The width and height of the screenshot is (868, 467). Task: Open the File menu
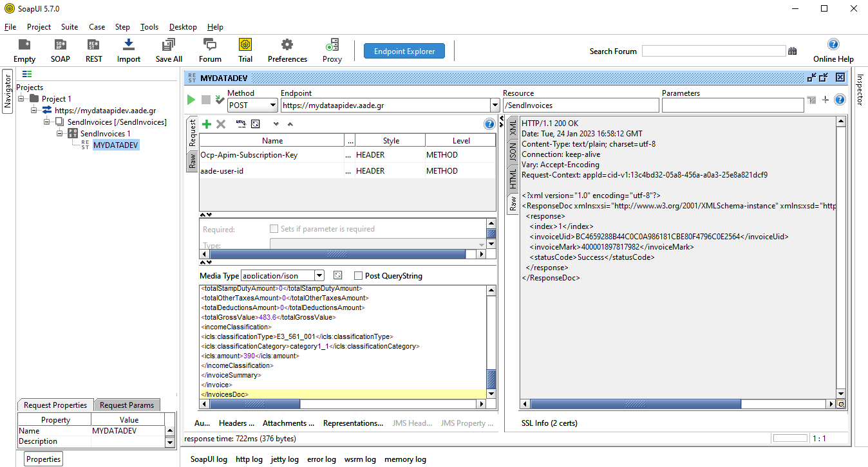tap(10, 27)
